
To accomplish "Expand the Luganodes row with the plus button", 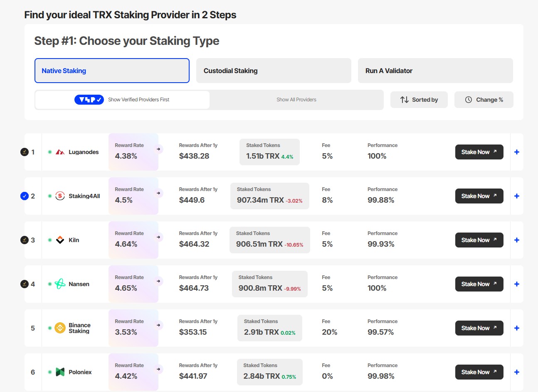I will (x=516, y=152).
